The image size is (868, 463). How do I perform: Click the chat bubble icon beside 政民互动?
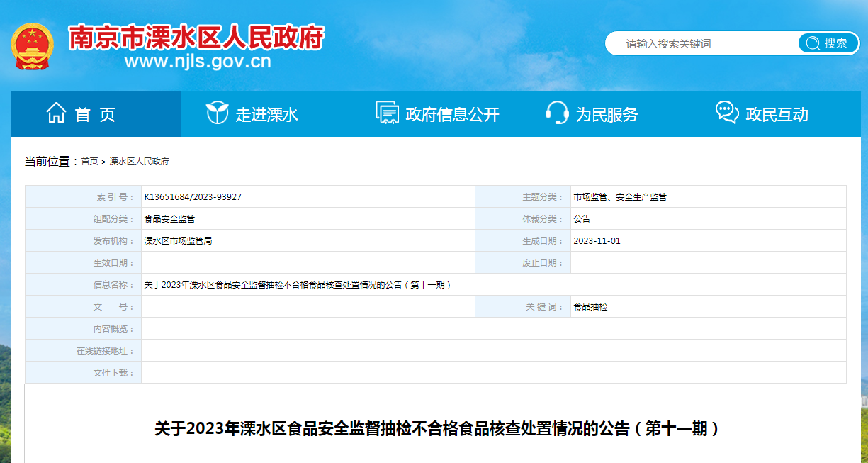(x=727, y=113)
